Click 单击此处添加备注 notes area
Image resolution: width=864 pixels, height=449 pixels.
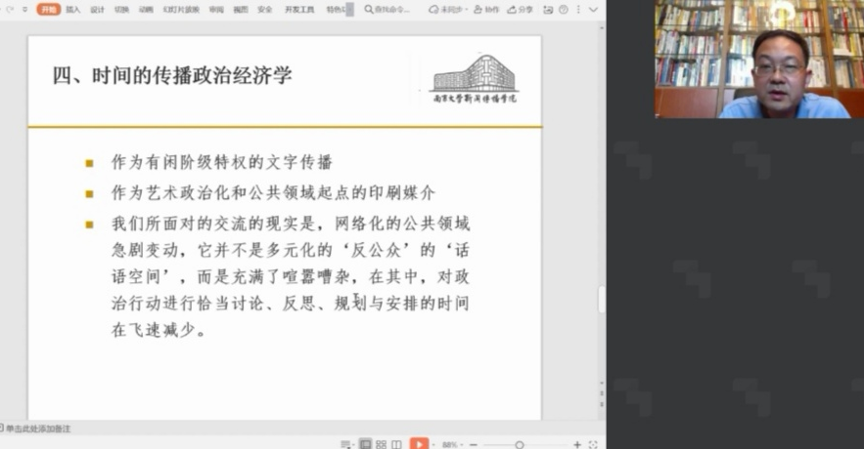(x=38, y=428)
